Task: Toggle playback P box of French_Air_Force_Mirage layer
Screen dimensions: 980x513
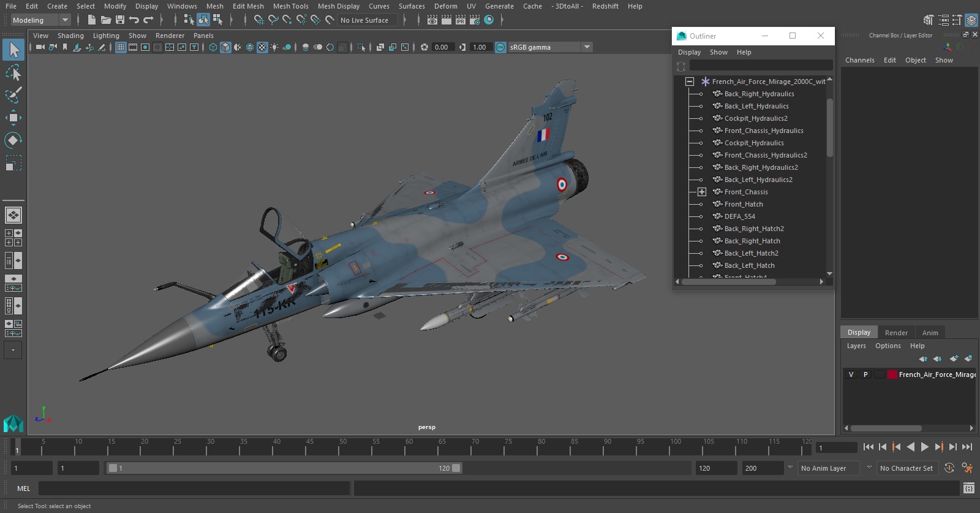Action: [865, 374]
